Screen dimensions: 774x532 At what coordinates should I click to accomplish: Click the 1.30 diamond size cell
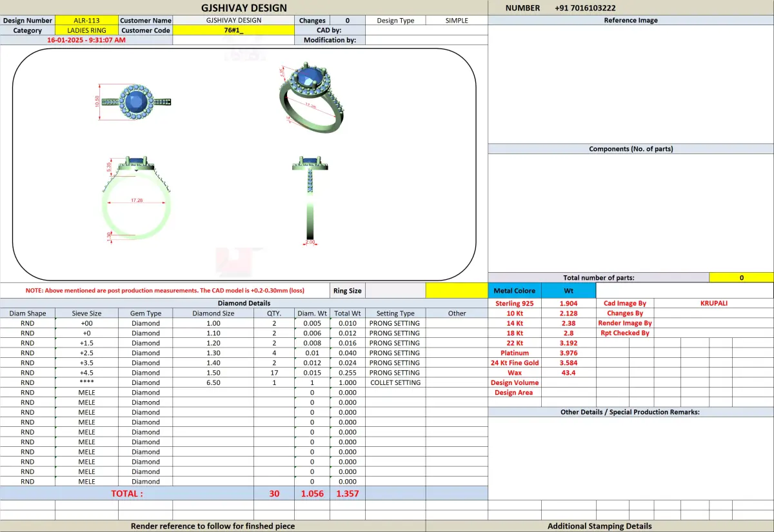[x=213, y=353]
